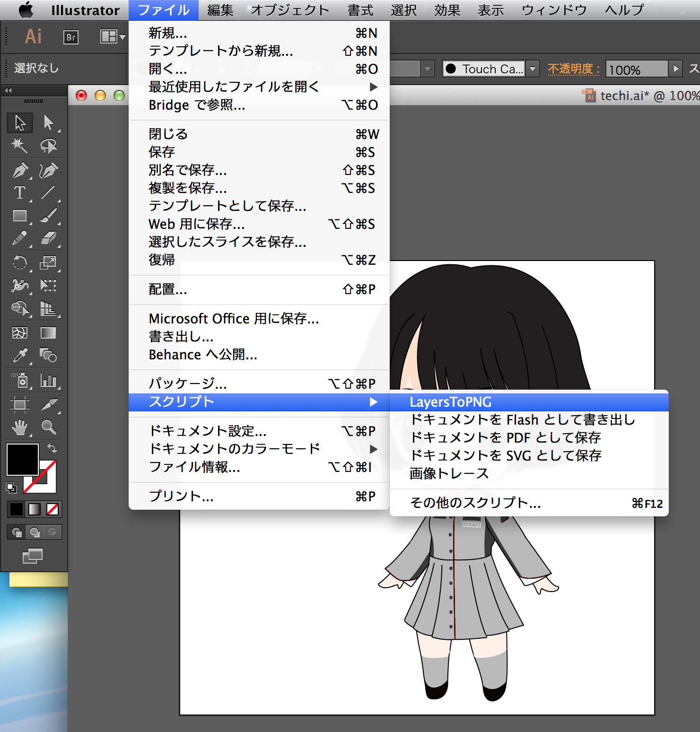Image resolution: width=700 pixels, height=732 pixels.
Task: Open the 不透明度 opacity panel link
Action: pos(573,69)
